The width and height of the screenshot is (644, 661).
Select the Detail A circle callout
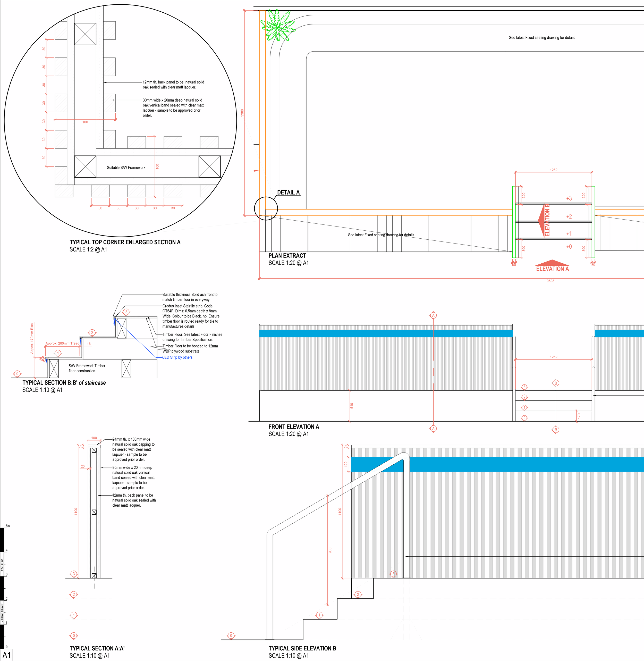coord(266,208)
